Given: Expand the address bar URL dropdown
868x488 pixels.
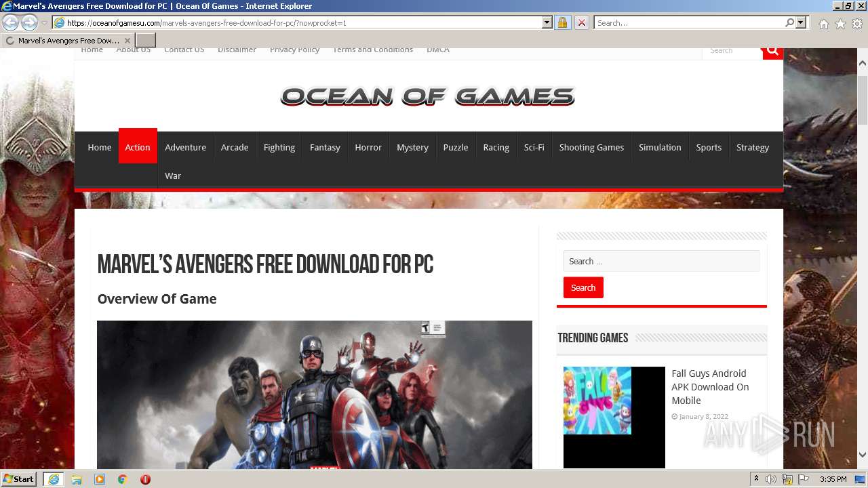Looking at the screenshot, I should coord(547,22).
